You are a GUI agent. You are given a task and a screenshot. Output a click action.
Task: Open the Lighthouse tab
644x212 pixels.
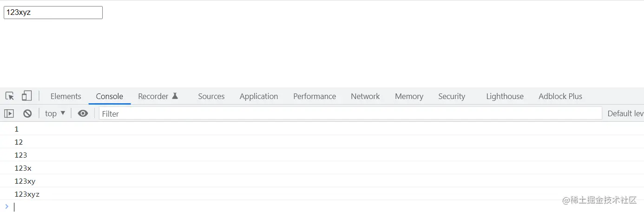tap(505, 96)
